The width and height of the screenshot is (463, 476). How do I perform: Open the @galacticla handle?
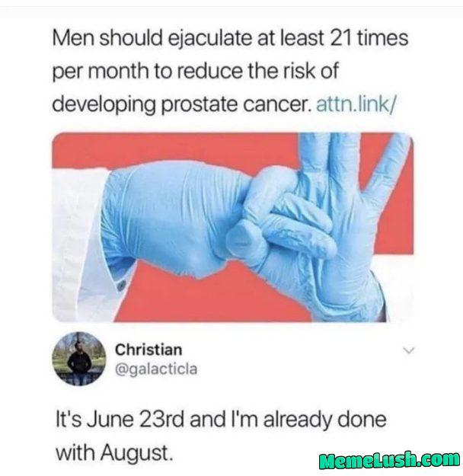pos(156,369)
